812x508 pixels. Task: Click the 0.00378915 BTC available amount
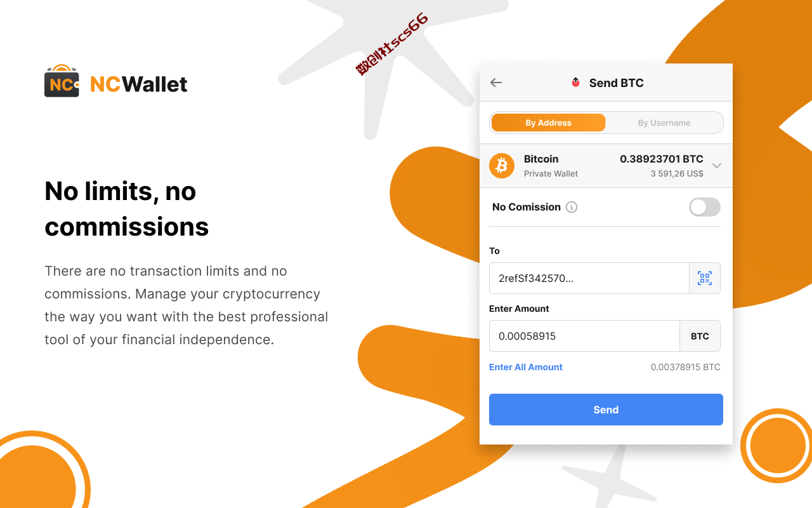686,367
